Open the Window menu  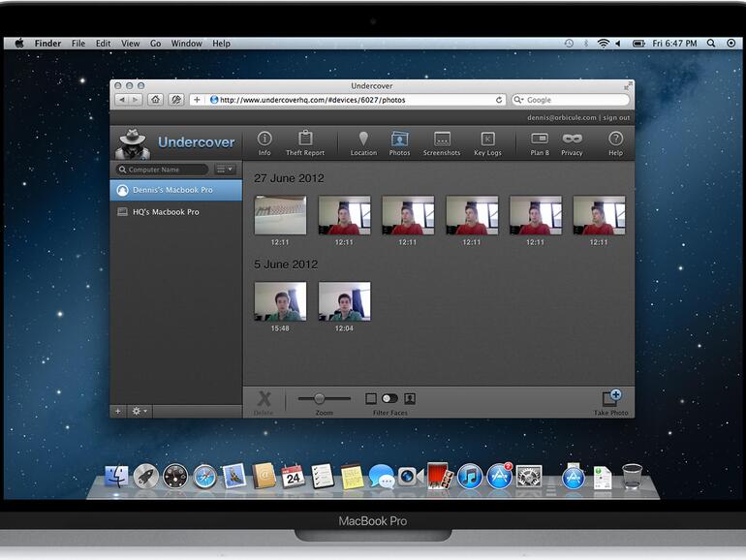[186, 44]
